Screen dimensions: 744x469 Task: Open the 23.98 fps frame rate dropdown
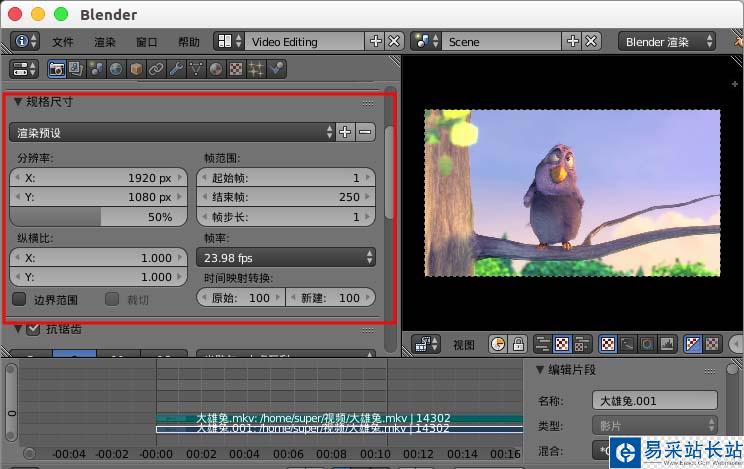[x=286, y=257]
